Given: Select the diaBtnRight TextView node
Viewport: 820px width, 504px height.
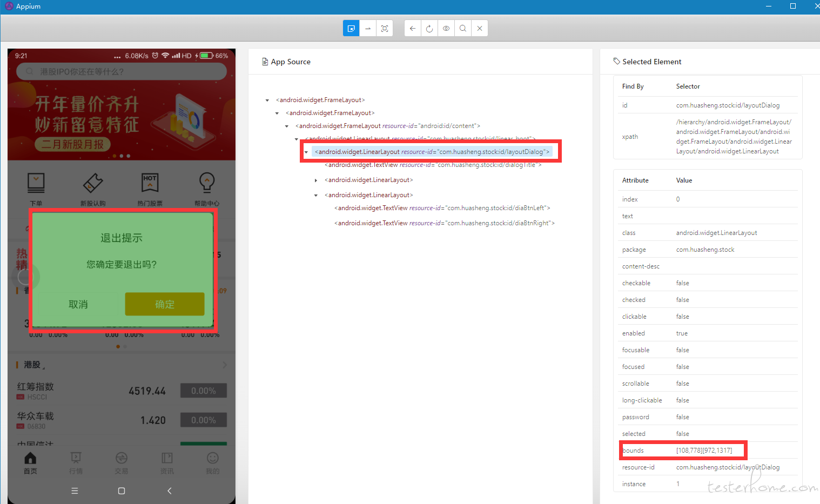Looking at the screenshot, I should point(445,223).
